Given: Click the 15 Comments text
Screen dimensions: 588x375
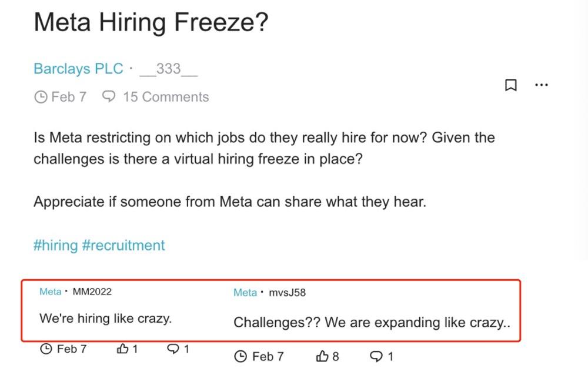Looking at the screenshot, I should pos(165,96).
